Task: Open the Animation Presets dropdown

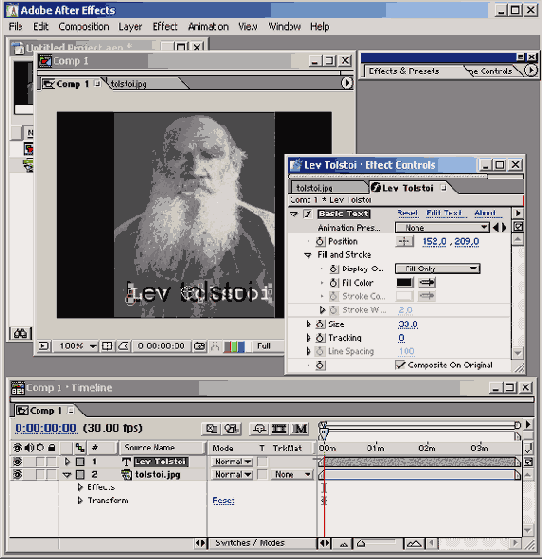Action: [441, 227]
